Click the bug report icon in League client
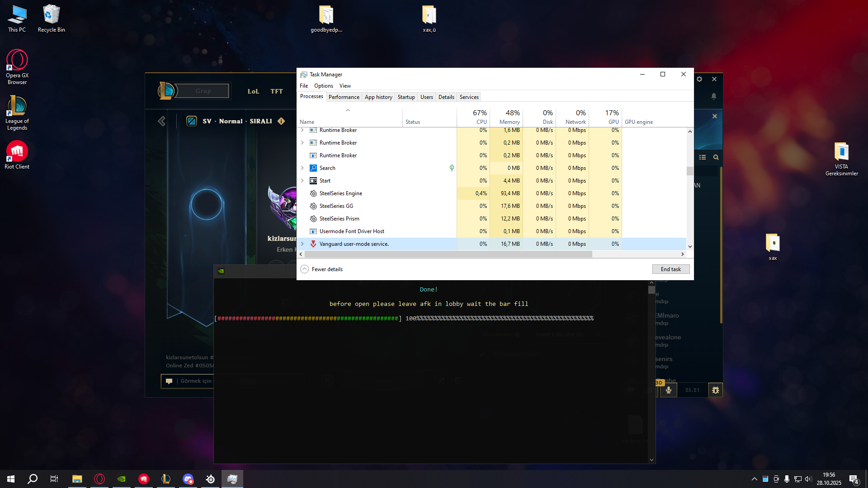 click(x=715, y=390)
